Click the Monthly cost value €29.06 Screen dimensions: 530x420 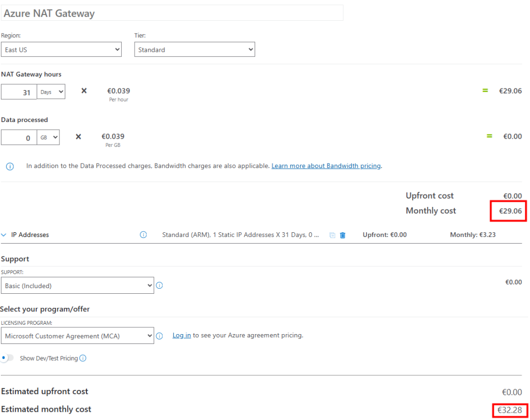click(x=510, y=211)
